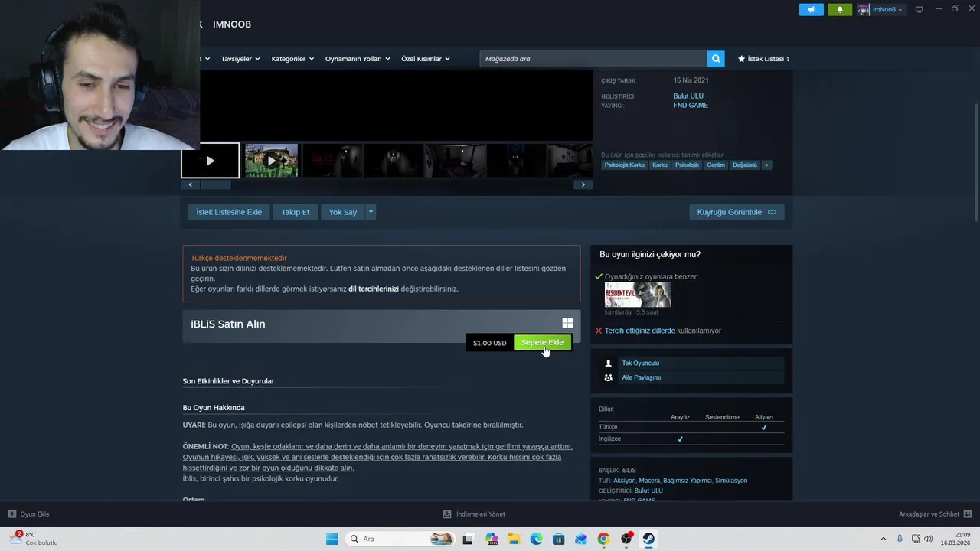Click Oyun Ekle at bottom left
The image size is (980, 551).
pos(29,514)
